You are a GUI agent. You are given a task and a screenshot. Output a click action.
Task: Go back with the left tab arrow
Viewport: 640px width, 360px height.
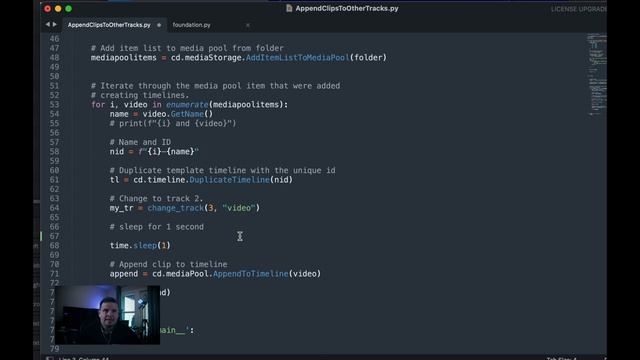48,24
